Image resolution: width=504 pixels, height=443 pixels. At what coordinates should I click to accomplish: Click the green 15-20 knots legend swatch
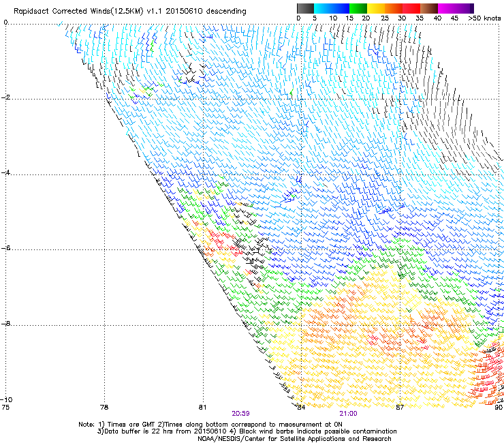tap(358, 8)
